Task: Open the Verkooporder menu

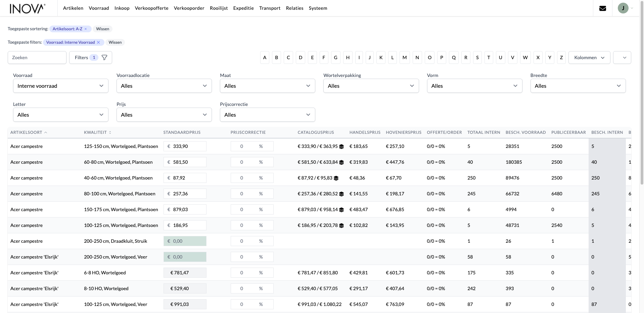Action: coord(189,8)
